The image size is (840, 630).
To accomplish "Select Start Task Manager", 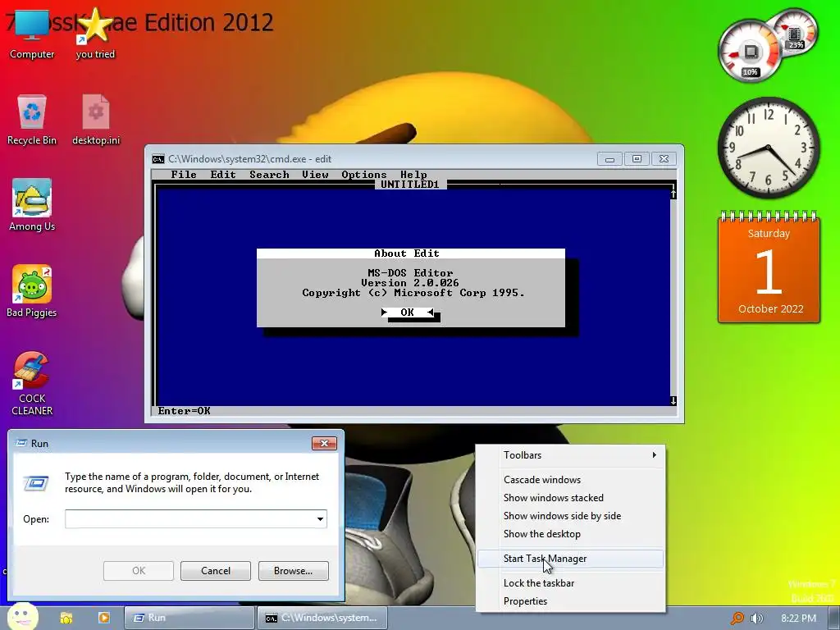I will tap(570, 558).
